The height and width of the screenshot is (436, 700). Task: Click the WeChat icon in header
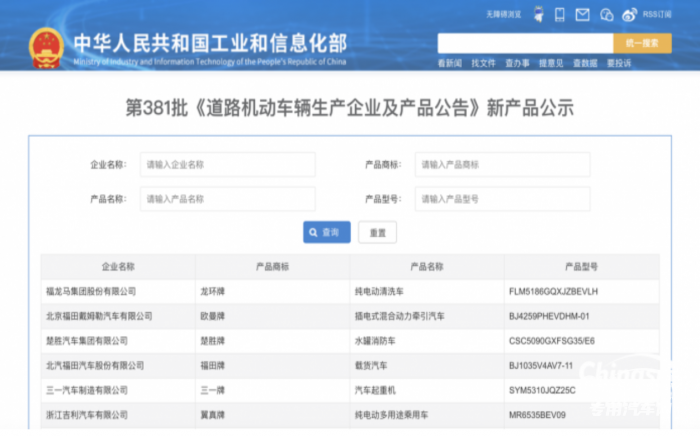[606, 15]
